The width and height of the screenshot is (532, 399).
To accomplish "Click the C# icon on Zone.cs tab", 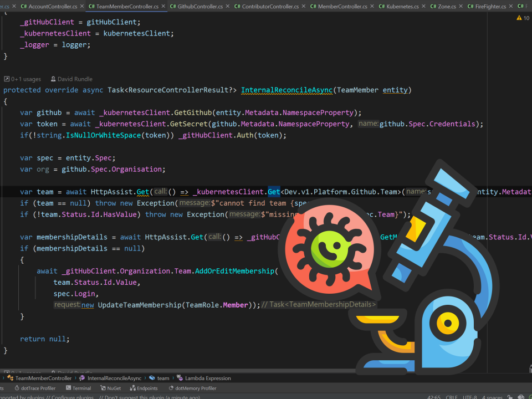I will click(433, 7).
